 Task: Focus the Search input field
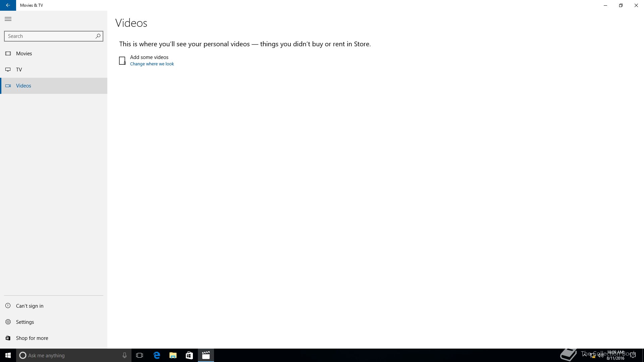[x=54, y=36]
